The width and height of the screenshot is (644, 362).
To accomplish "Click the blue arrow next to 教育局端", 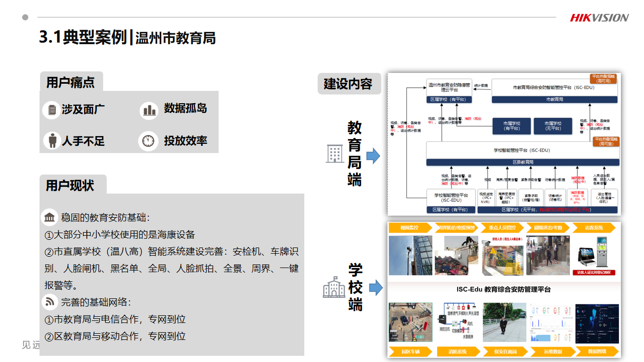I will (373, 156).
